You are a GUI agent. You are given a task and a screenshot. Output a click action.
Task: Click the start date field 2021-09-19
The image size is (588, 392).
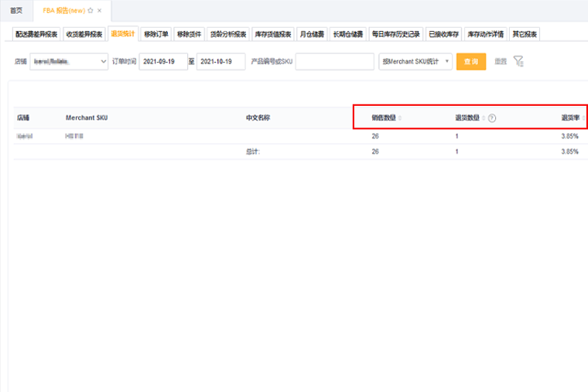(x=163, y=61)
